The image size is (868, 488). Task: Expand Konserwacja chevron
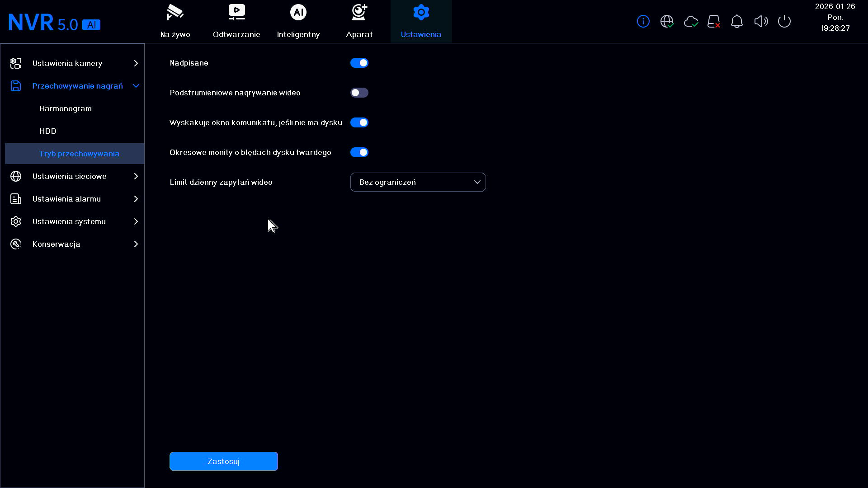[x=136, y=244]
